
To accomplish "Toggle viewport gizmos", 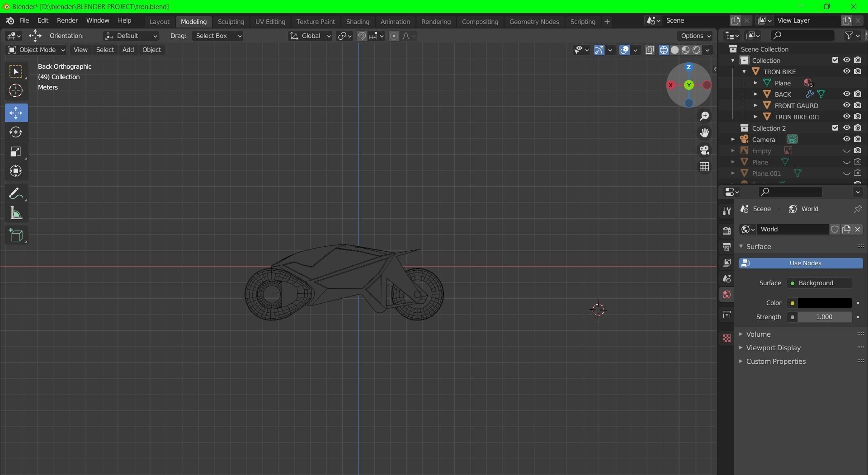I will (x=599, y=50).
